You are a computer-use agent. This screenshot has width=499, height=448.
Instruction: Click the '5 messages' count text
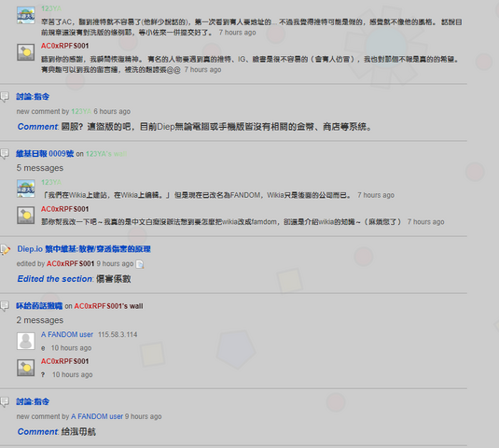[x=40, y=168]
